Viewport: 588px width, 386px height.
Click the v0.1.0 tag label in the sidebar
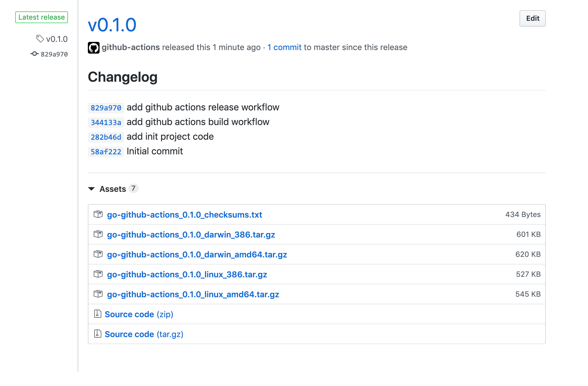(x=57, y=38)
